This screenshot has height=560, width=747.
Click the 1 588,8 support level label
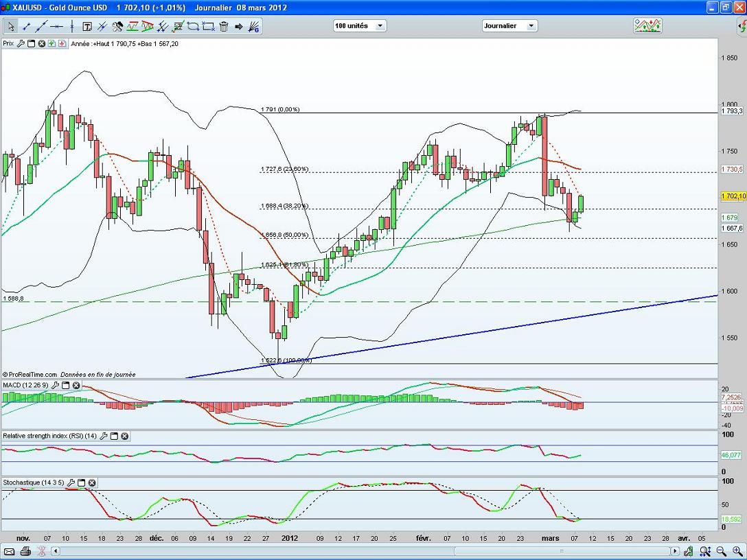[13, 299]
